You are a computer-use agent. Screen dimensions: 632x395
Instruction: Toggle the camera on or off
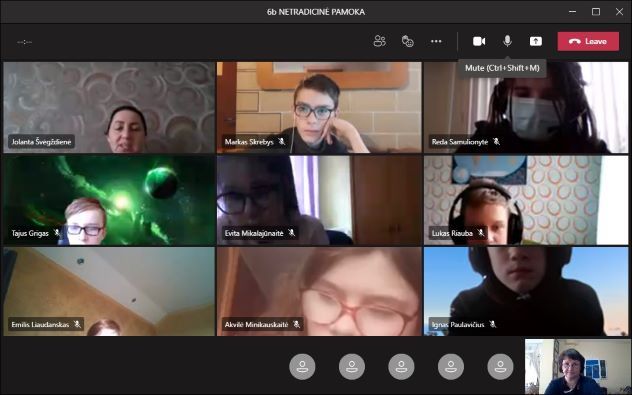click(x=479, y=41)
